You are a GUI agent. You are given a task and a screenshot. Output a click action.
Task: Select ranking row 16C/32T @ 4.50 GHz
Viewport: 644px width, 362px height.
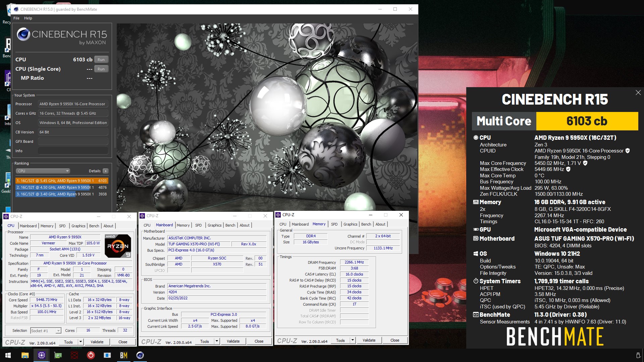point(62,187)
